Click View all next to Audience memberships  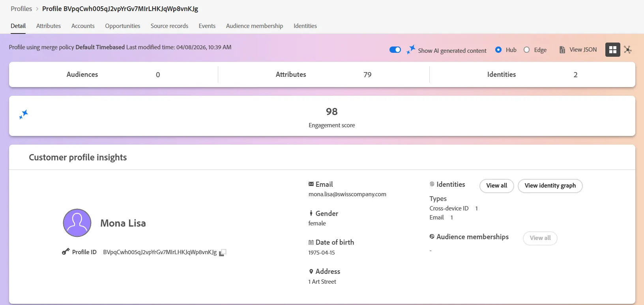(540, 238)
